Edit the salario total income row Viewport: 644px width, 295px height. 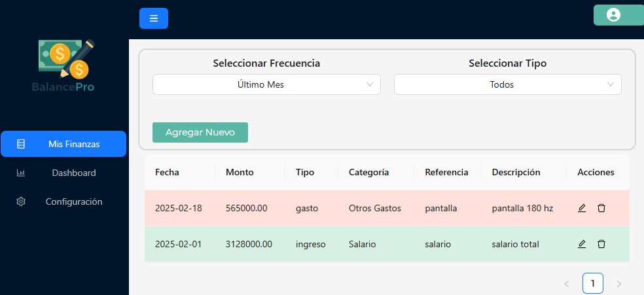pos(582,244)
